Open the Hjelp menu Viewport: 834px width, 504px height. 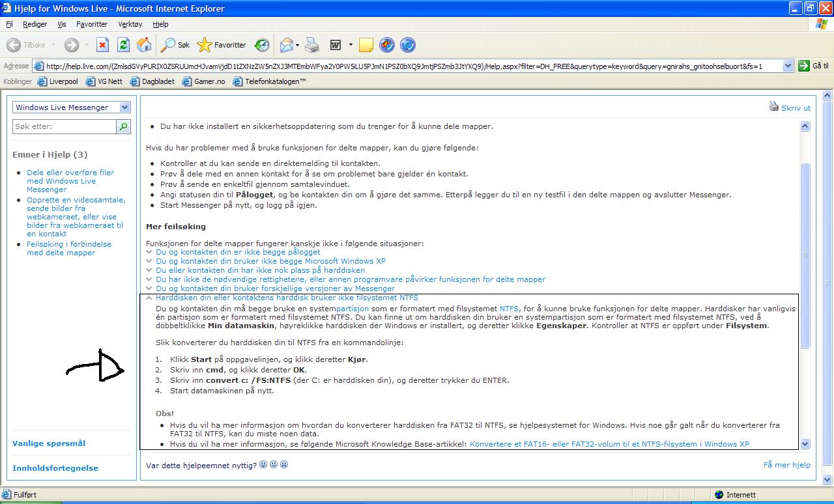pyautogui.click(x=160, y=24)
